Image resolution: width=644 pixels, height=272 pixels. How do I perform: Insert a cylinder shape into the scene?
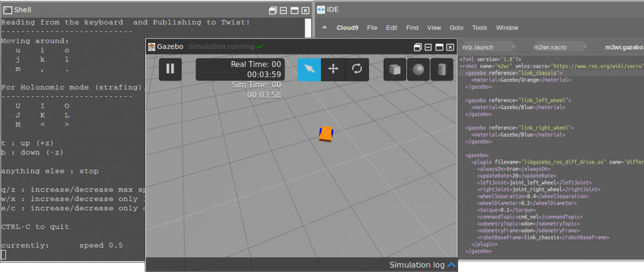coord(442,69)
